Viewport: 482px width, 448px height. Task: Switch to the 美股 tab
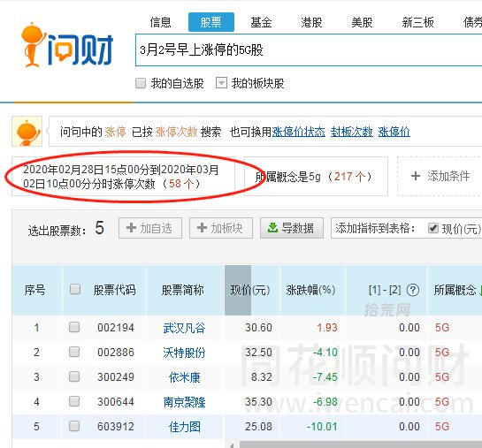coord(362,22)
